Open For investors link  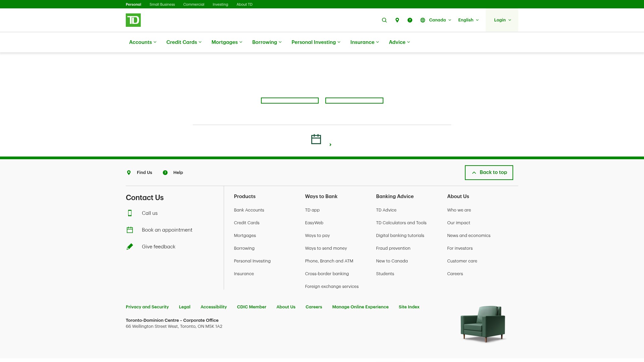click(x=460, y=248)
